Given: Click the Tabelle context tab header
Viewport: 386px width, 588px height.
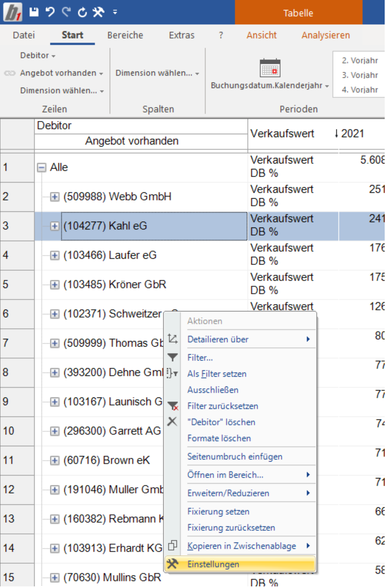Looking at the screenshot, I should [299, 13].
